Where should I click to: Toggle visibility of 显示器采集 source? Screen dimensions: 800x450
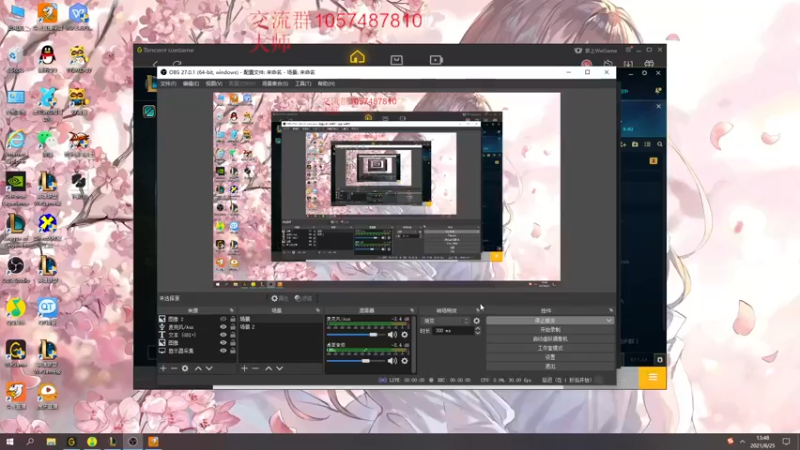tap(223, 351)
